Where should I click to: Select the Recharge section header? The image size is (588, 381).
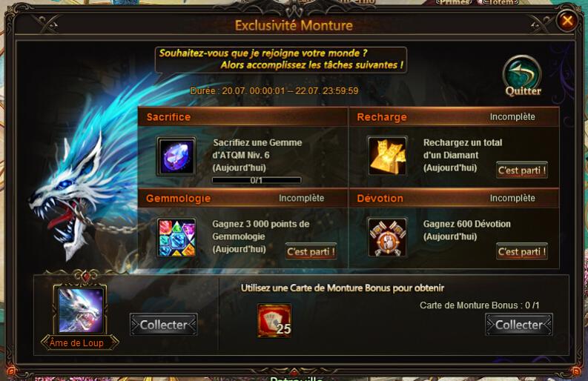tap(454, 117)
